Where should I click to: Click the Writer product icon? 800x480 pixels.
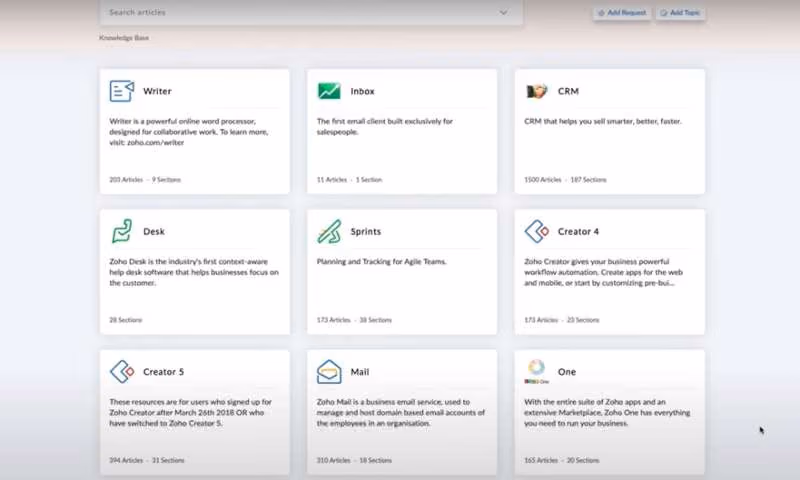point(122,91)
